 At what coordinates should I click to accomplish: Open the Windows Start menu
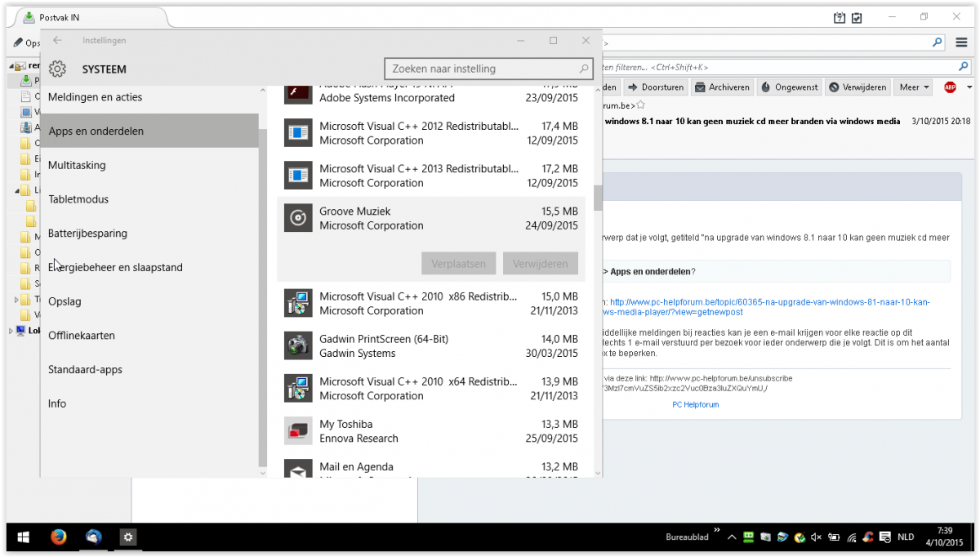(x=23, y=537)
